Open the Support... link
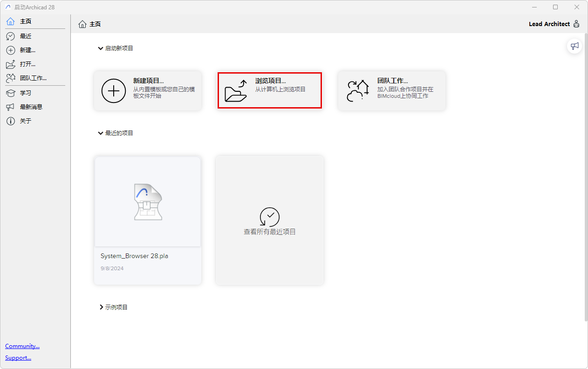Image resolution: width=588 pixels, height=369 pixels. 18,358
